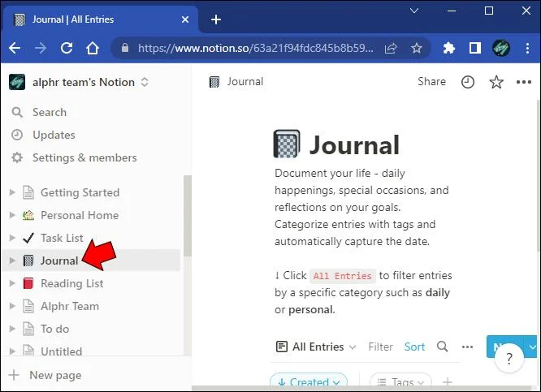Viewport: 541px width, 392px height.
Task: Click the All Entries inline code text
Action: [x=342, y=276]
